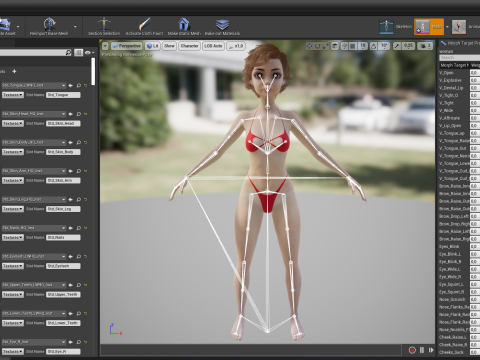Open Textures dropdown for Std_Skin_Leg slot

pyautogui.click(x=13, y=209)
